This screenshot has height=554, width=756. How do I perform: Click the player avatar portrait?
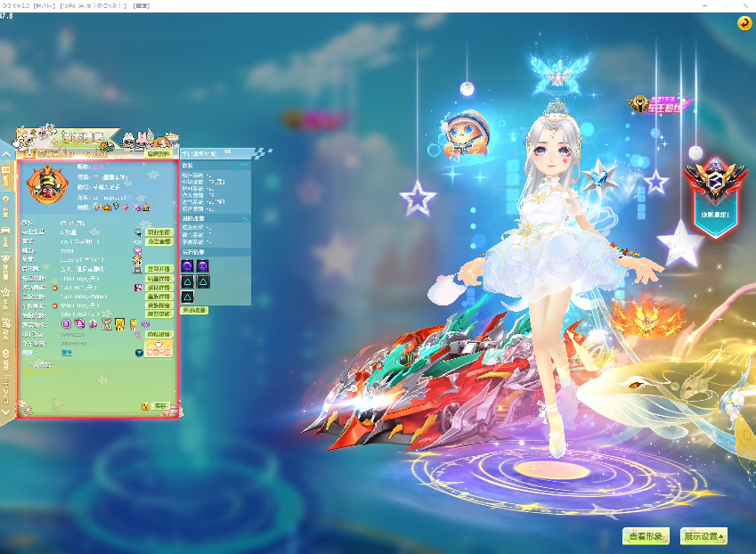(47, 184)
